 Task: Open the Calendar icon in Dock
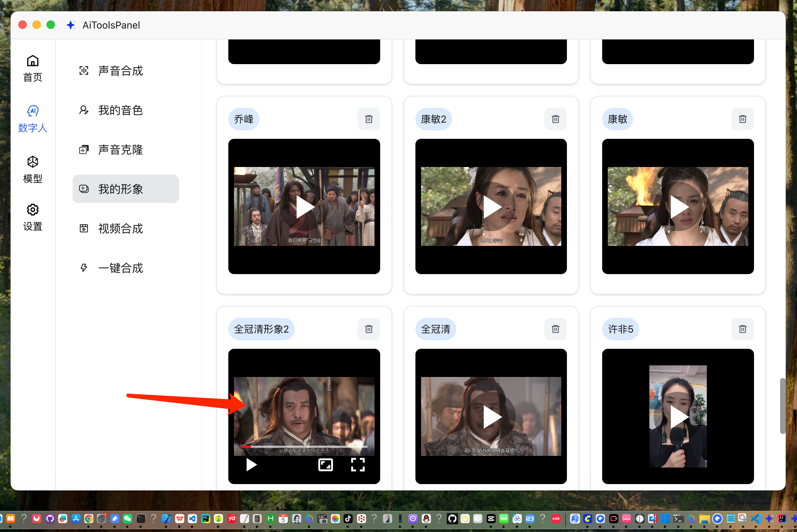tap(283, 519)
